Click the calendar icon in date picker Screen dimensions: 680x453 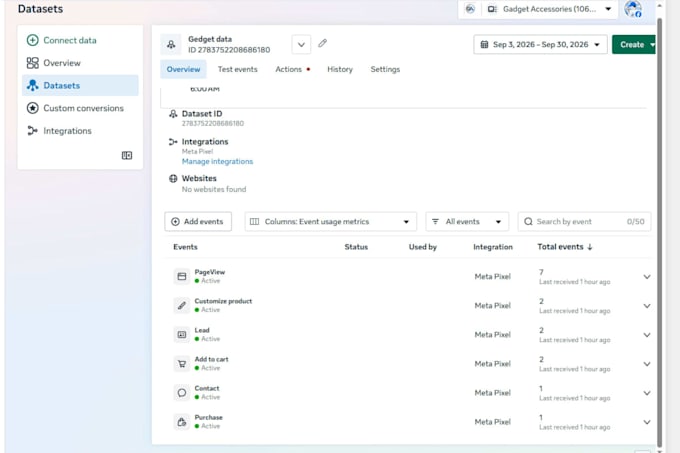484,45
